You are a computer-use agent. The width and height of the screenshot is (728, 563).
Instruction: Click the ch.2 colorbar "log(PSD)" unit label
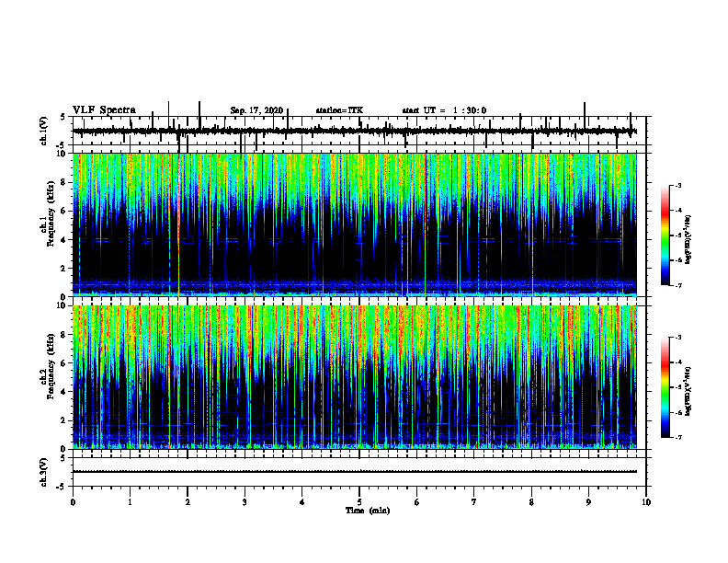[x=688, y=391]
